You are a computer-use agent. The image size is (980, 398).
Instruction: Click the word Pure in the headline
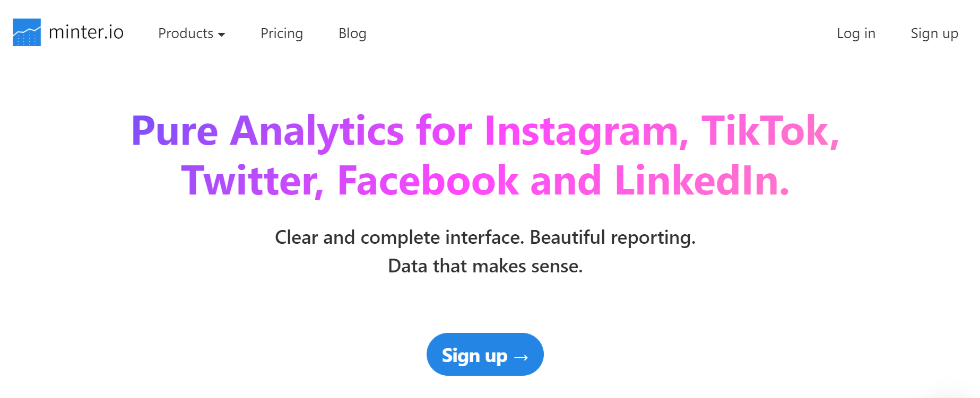[x=175, y=130]
